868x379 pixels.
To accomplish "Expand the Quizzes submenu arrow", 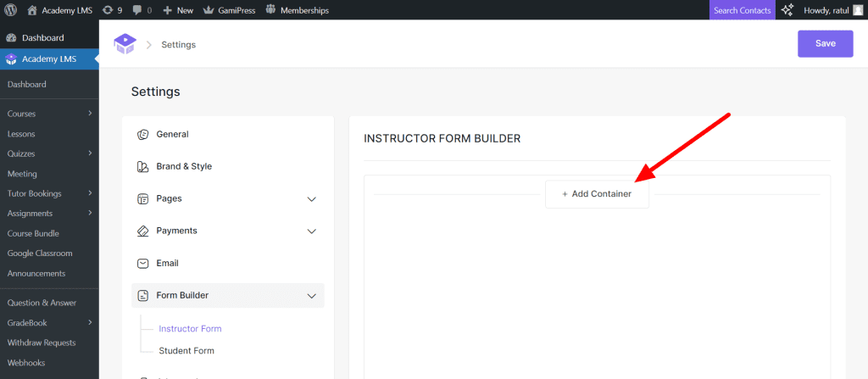I will coord(90,153).
